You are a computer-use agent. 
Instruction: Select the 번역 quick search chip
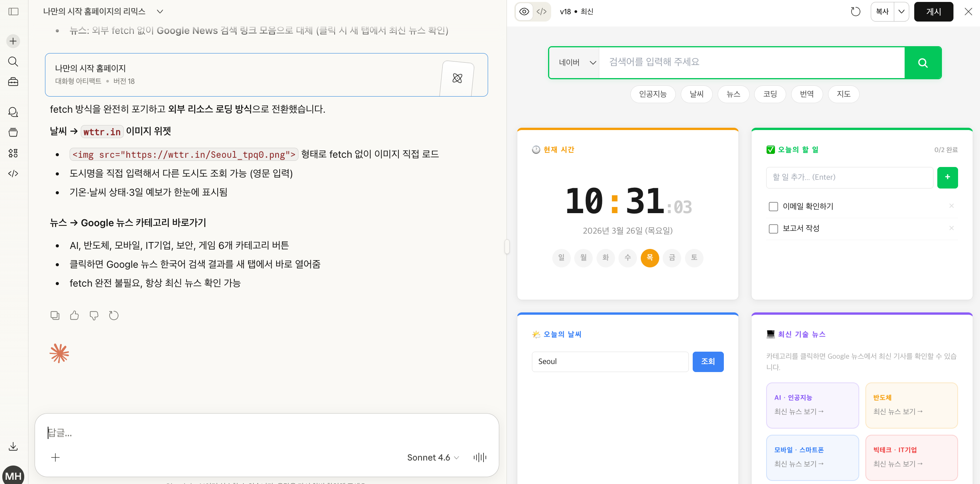click(807, 94)
